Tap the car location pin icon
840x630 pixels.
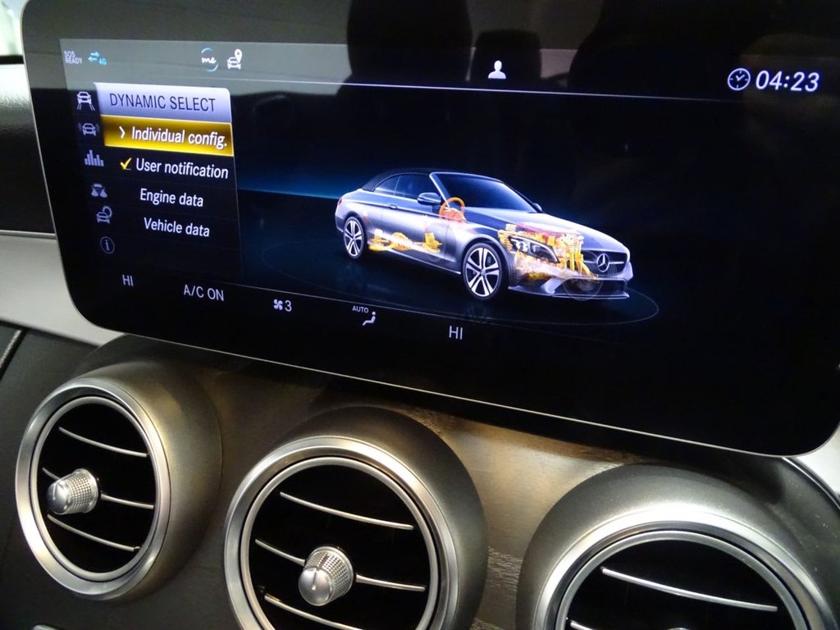(x=235, y=60)
